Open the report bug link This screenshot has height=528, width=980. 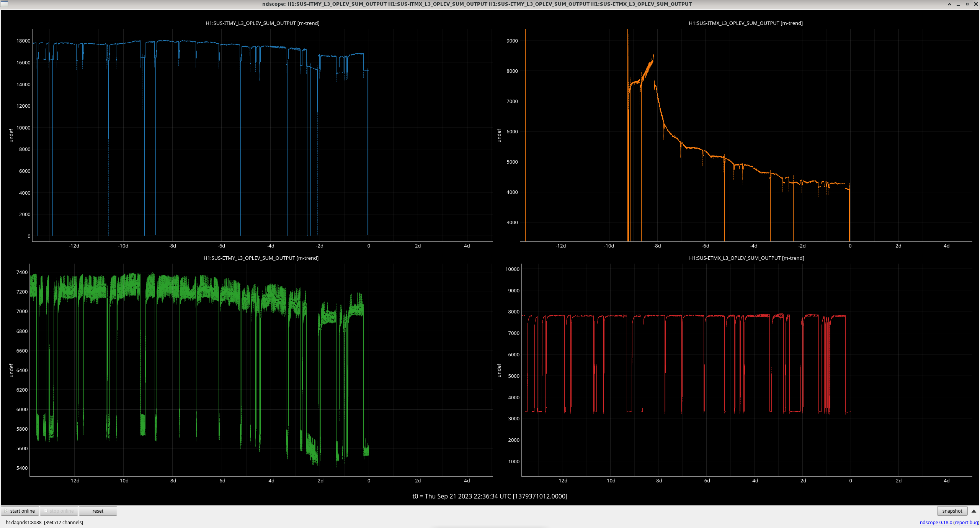[966, 522]
